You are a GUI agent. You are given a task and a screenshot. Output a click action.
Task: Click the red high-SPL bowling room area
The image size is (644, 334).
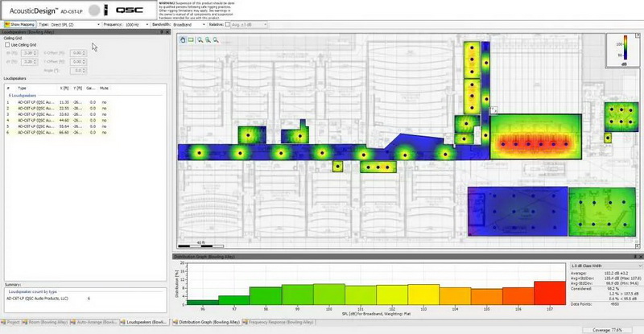pyautogui.click(x=535, y=136)
